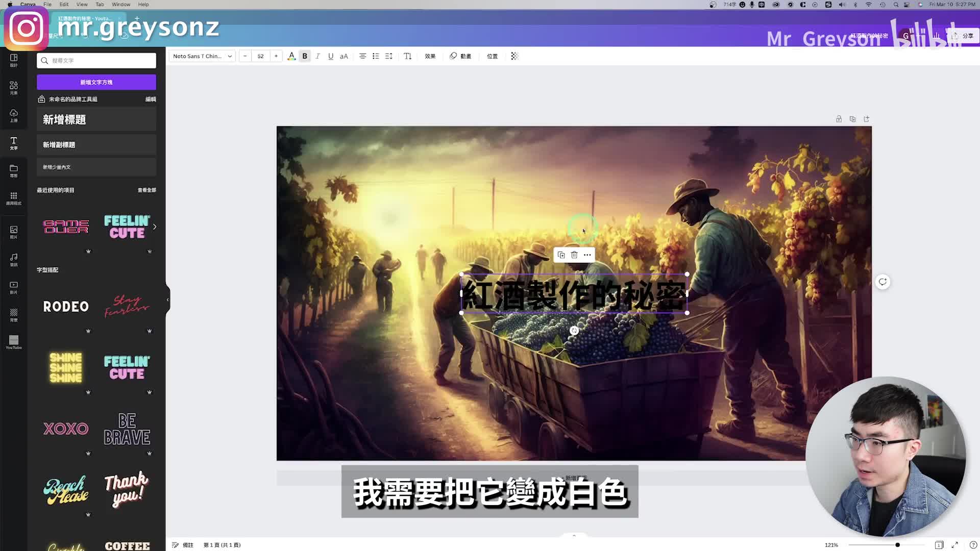Delete selected text with the trash icon
This screenshot has height=551, width=980.
[x=574, y=255]
